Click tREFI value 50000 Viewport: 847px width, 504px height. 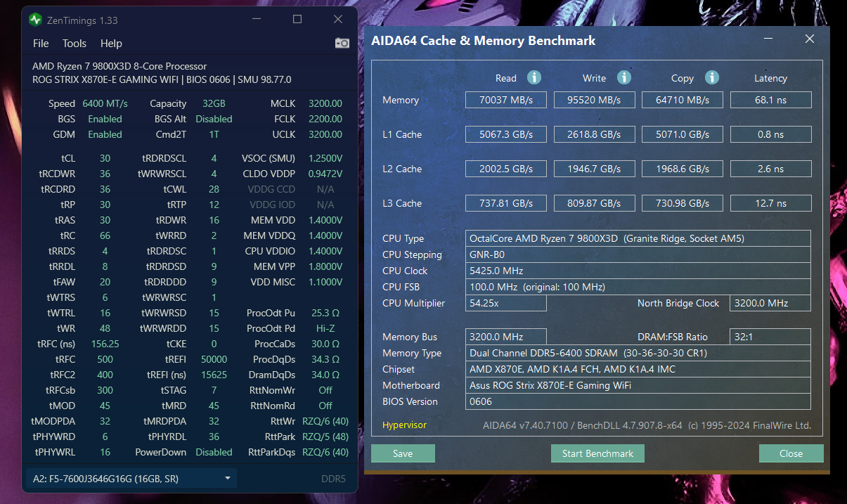[214, 359]
